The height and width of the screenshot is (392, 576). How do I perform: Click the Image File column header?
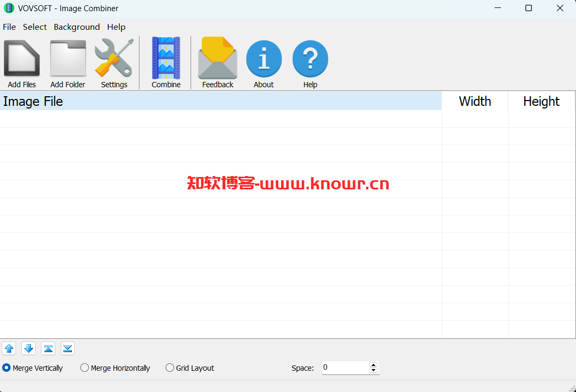coord(221,101)
